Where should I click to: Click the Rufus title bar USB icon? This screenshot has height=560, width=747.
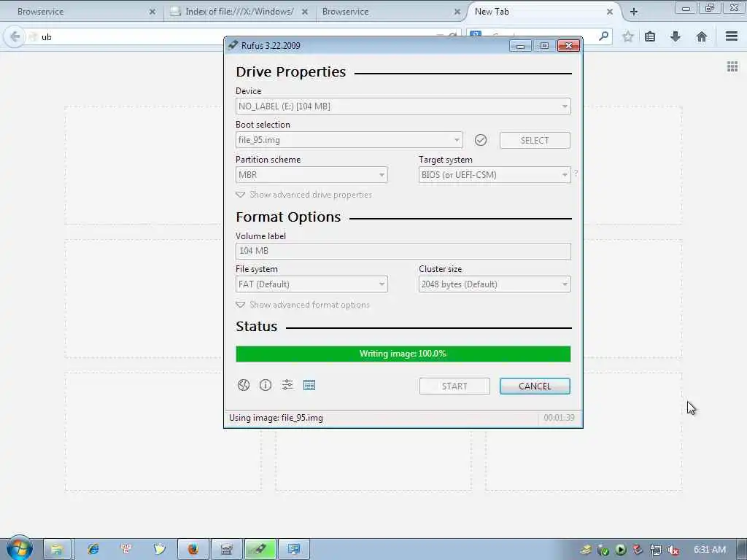click(x=233, y=45)
